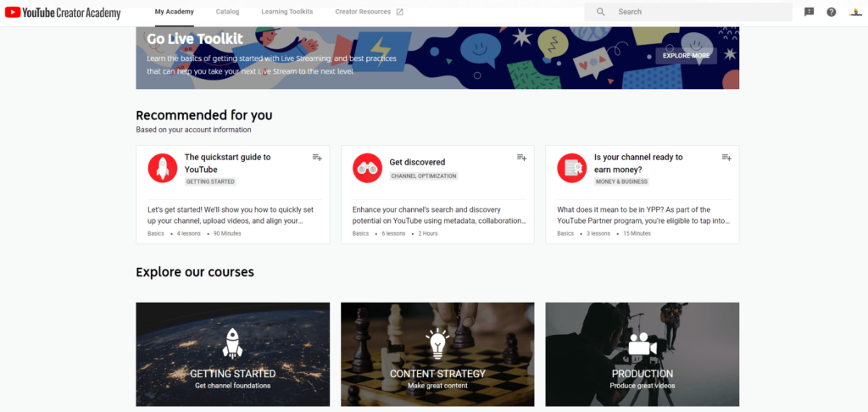Click the lightbulb icon on Content Strategy tile

pos(437,342)
